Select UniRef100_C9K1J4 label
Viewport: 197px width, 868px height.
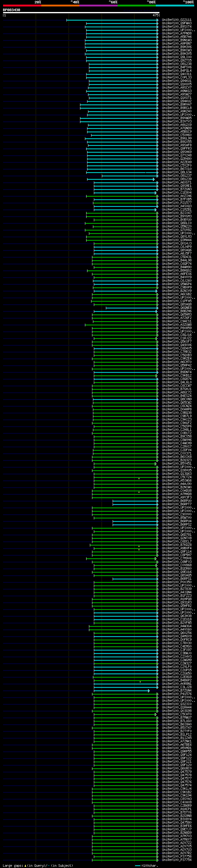pos(176,789)
